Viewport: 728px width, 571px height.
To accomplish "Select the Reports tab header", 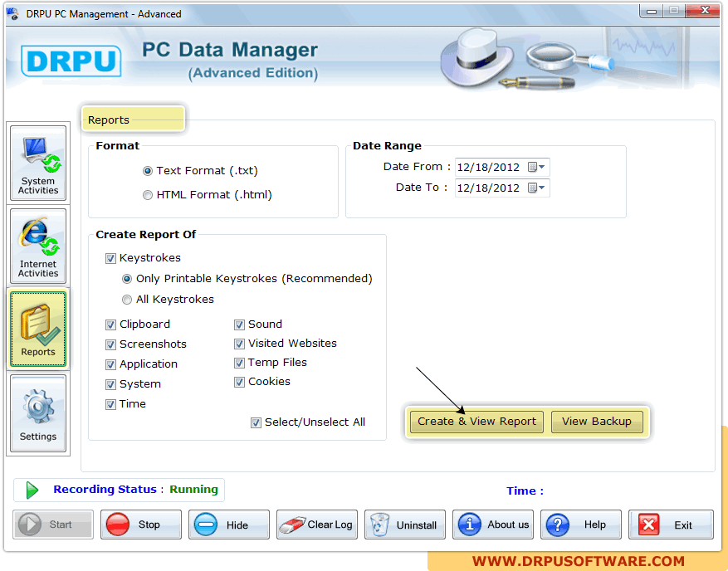I will click(x=133, y=120).
